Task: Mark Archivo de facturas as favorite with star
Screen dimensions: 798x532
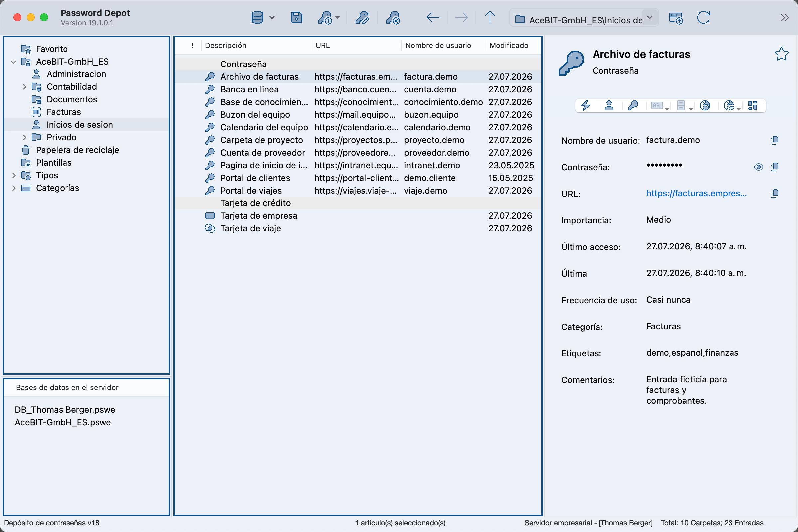Action: tap(781, 54)
